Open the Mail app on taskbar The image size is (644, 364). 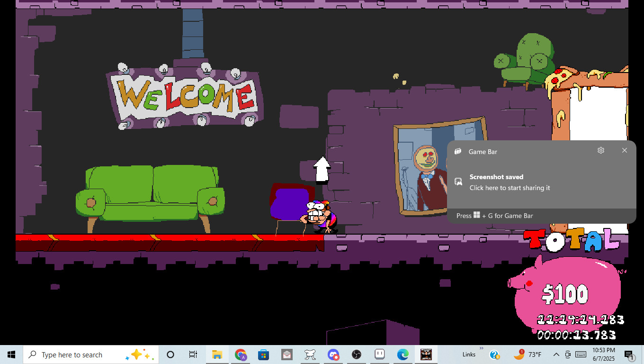pos(286,355)
